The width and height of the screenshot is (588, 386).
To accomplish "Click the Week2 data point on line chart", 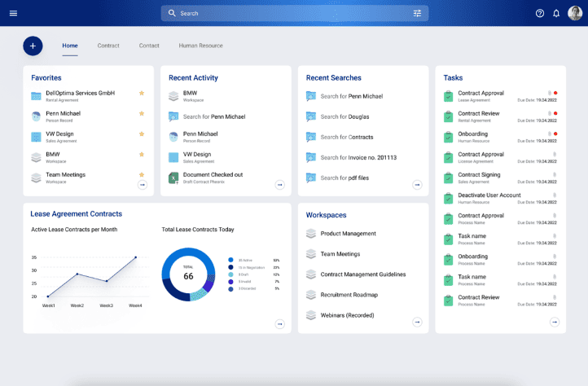I will coord(77,274).
